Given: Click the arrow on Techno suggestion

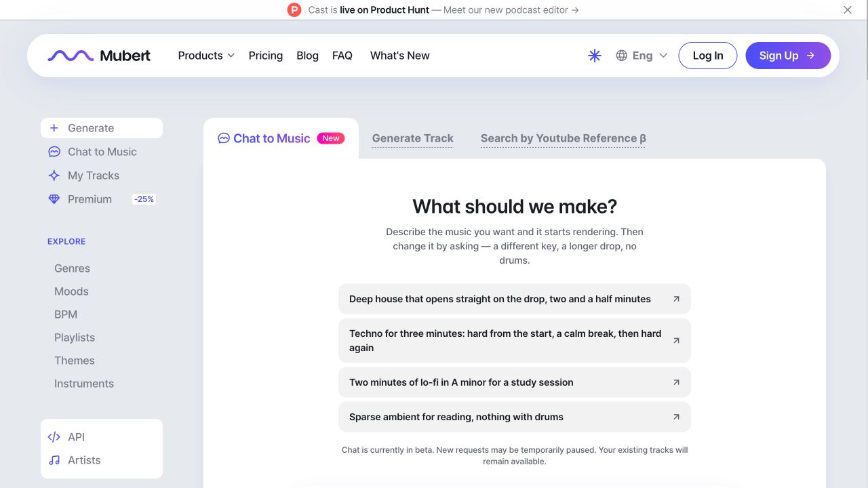Looking at the screenshot, I should point(676,341).
